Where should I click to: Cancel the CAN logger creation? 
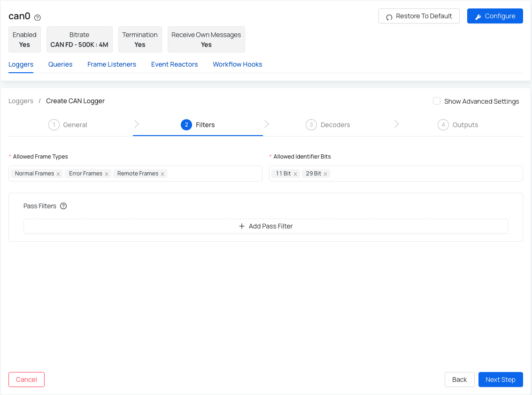point(26,379)
